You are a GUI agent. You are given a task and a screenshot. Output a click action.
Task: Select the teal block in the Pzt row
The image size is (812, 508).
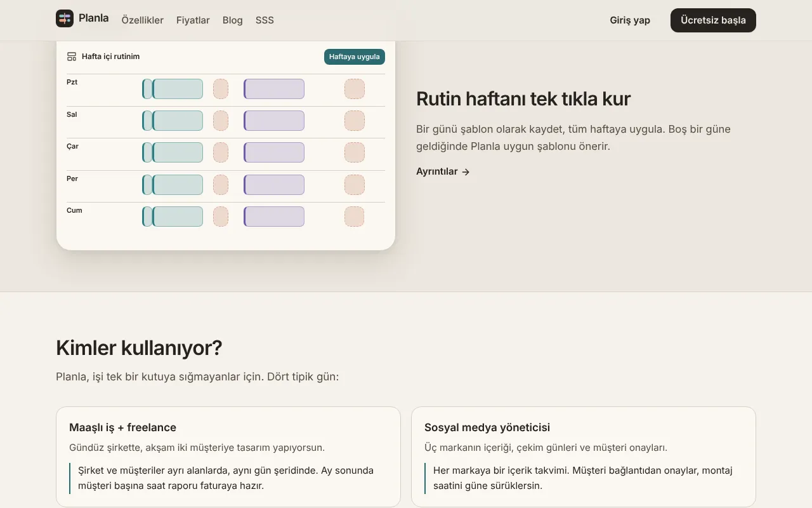click(x=178, y=89)
